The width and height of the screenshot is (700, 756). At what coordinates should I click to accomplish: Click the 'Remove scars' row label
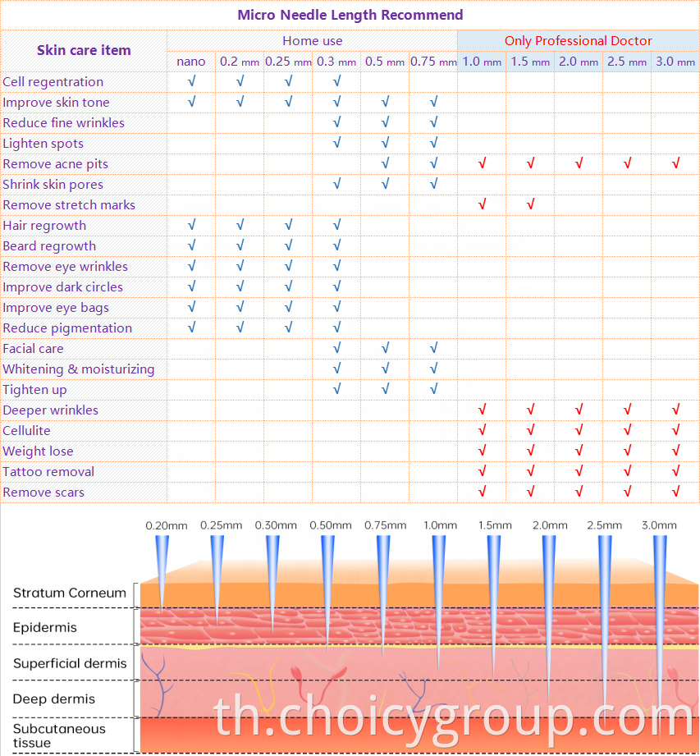pyautogui.click(x=43, y=493)
